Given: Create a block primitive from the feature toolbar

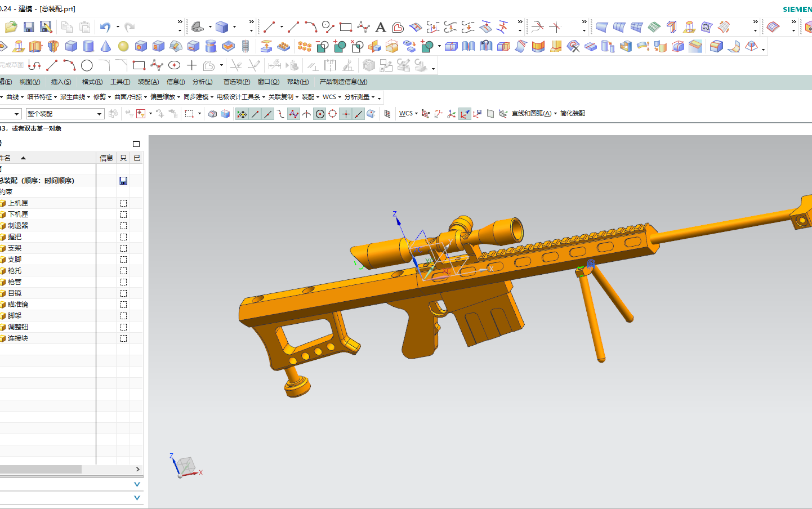Looking at the screenshot, I should (71, 46).
